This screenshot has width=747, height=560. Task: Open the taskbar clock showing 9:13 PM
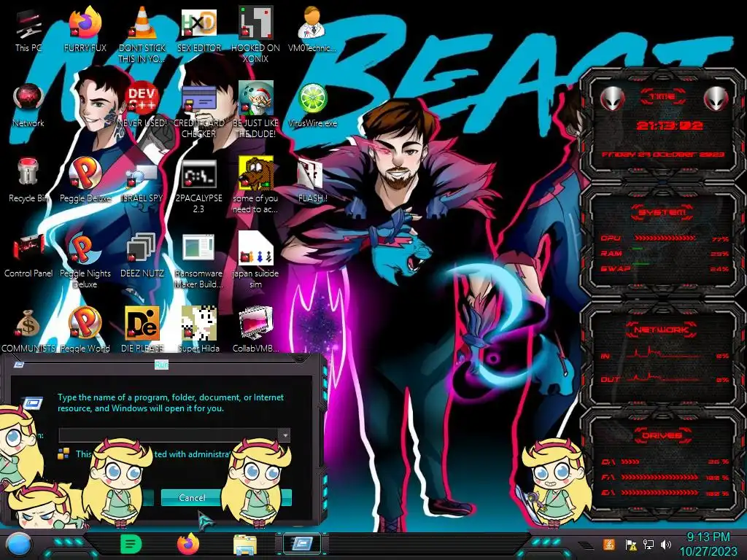[x=708, y=544]
